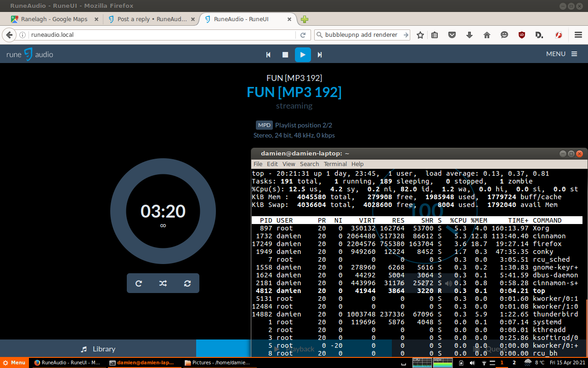This screenshot has width=588, height=368.
Task: Open terminal File menu
Action: click(x=258, y=164)
